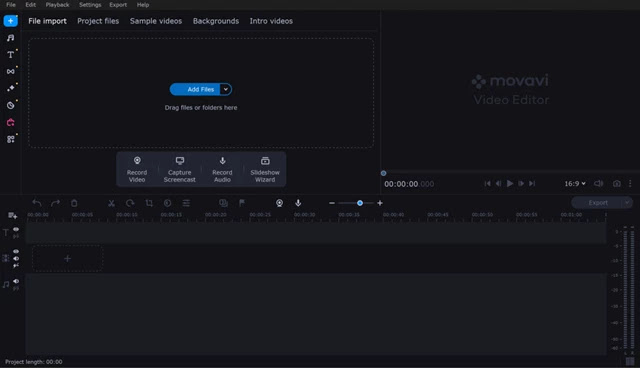Open the Sounds music note panel
640x368 pixels.
[x=11, y=38]
